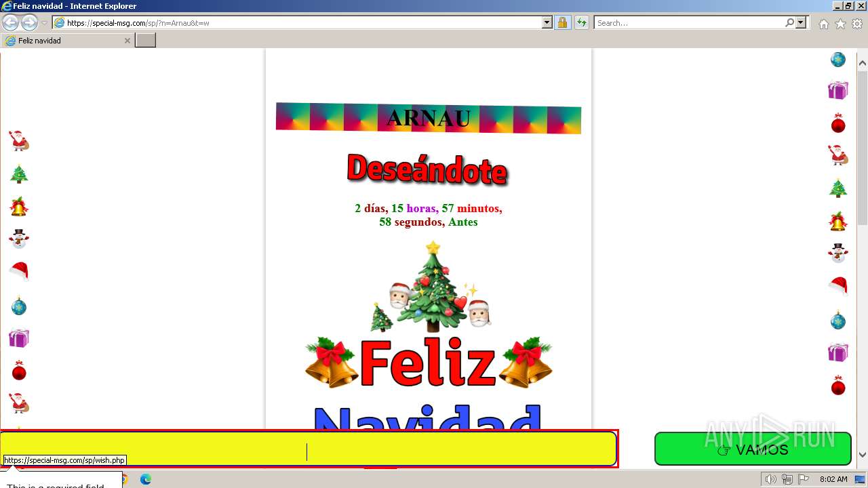
Task: Click the yellow name input field
Action: pyautogui.click(x=309, y=449)
